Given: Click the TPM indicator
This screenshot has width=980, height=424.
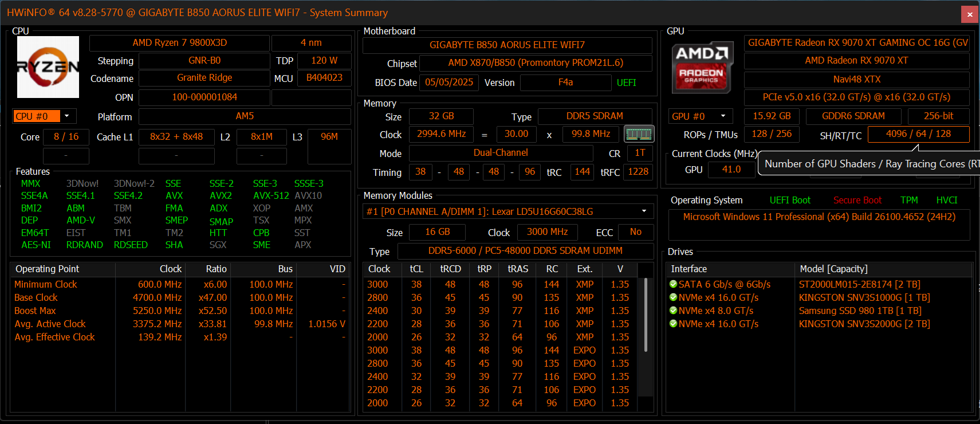Looking at the screenshot, I should pos(909,200).
